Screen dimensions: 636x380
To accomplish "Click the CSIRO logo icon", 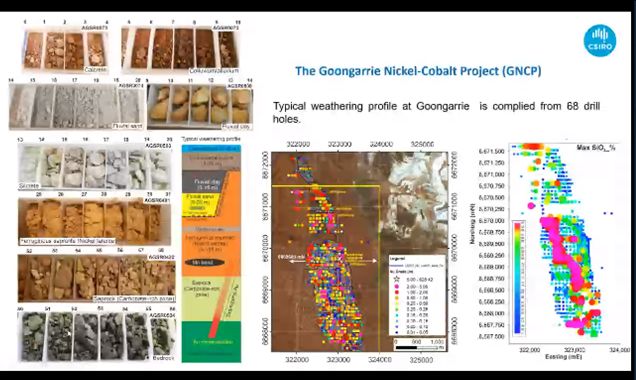I will click(x=600, y=41).
